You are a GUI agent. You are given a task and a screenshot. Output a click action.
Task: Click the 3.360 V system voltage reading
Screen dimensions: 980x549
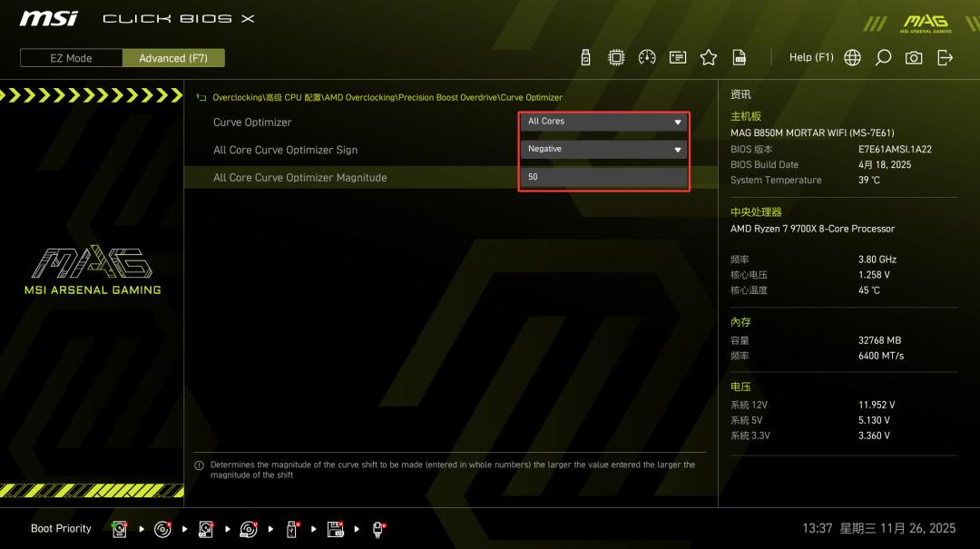(874, 436)
